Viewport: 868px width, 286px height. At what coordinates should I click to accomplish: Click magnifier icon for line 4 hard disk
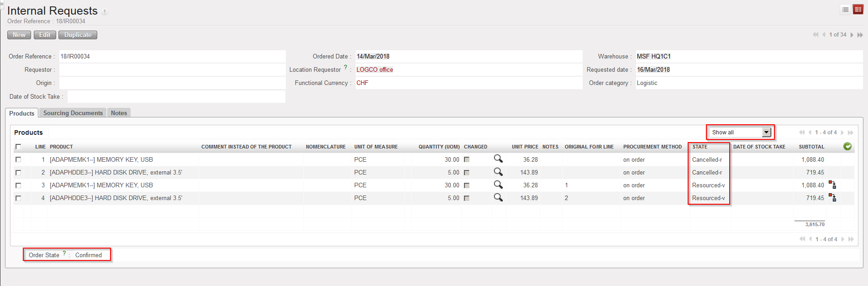pyautogui.click(x=498, y=197)
